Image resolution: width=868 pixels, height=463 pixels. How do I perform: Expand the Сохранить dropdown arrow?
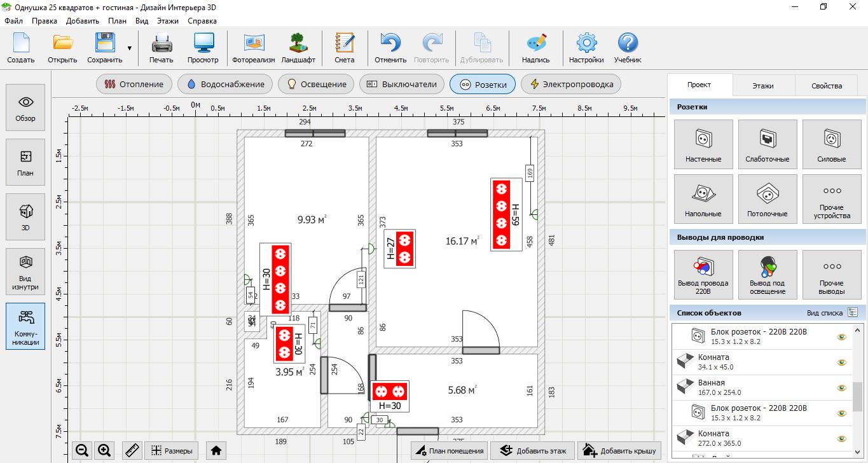tap(130, 48)
